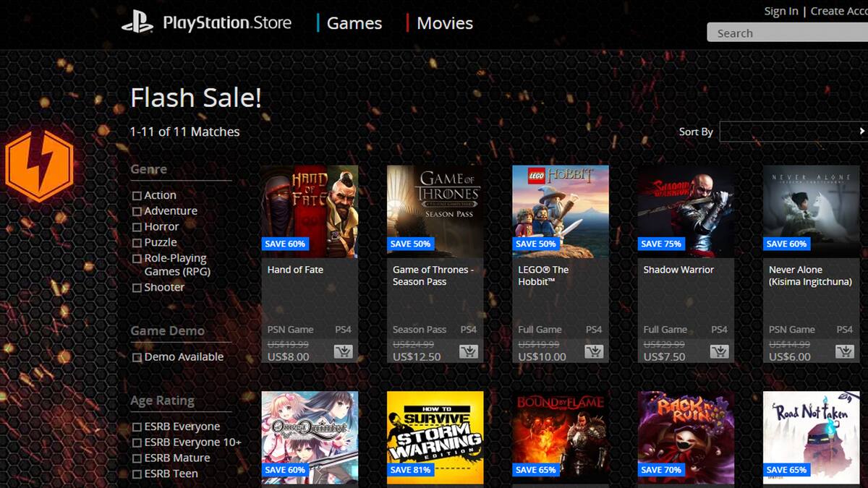Screen dimensions: 868x488
Task: Open the Rack N Ruin cover thumbnail
Action: tap(686, 437)
